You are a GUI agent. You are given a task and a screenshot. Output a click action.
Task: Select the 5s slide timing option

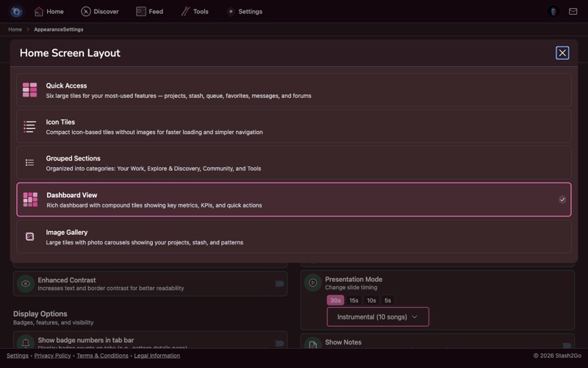[387, 300]
